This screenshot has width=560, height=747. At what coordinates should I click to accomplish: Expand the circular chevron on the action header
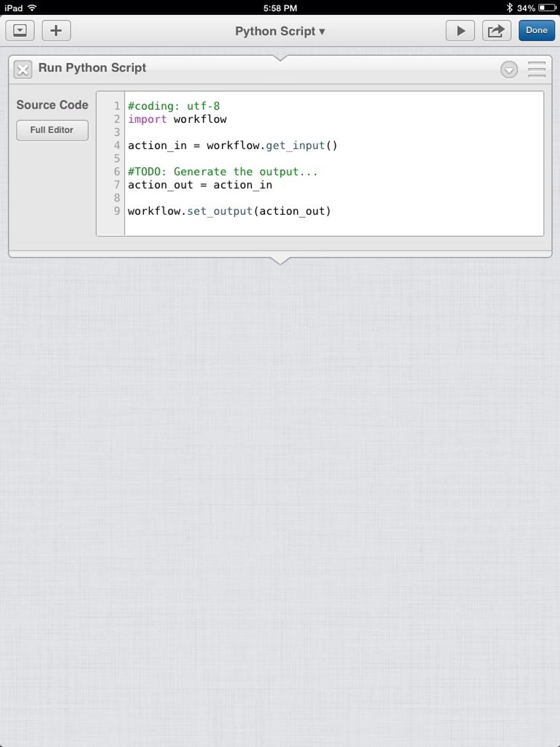click(509, 70)
